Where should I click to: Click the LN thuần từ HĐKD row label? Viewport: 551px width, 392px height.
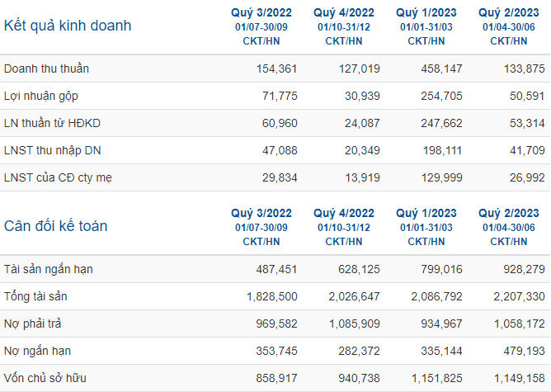click(x=52, y=123)
